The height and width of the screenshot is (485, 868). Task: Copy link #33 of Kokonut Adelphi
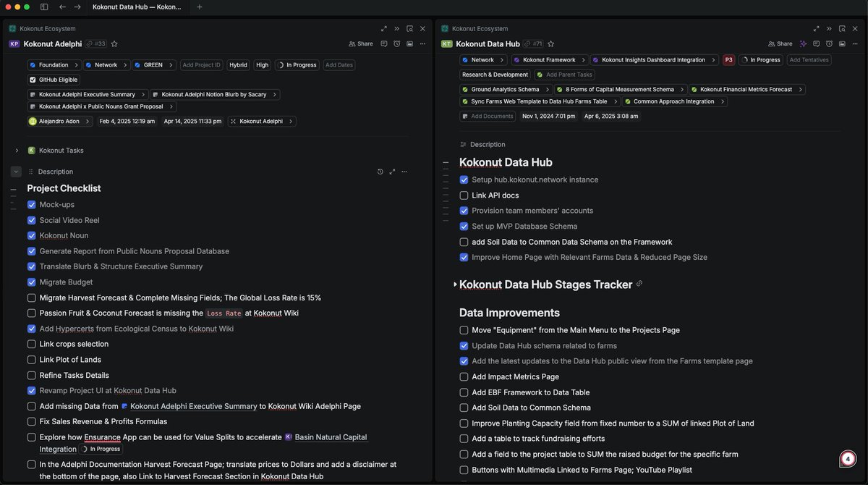95,43
